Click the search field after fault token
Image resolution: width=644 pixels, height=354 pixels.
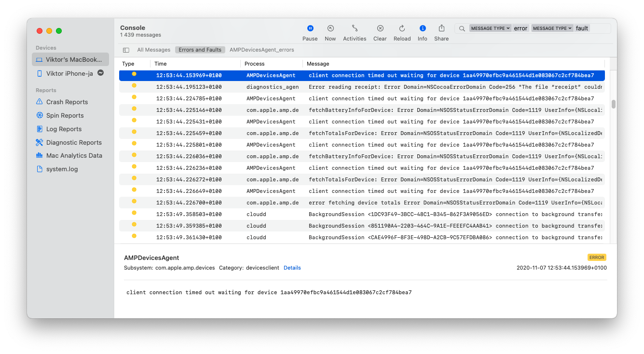600,28
